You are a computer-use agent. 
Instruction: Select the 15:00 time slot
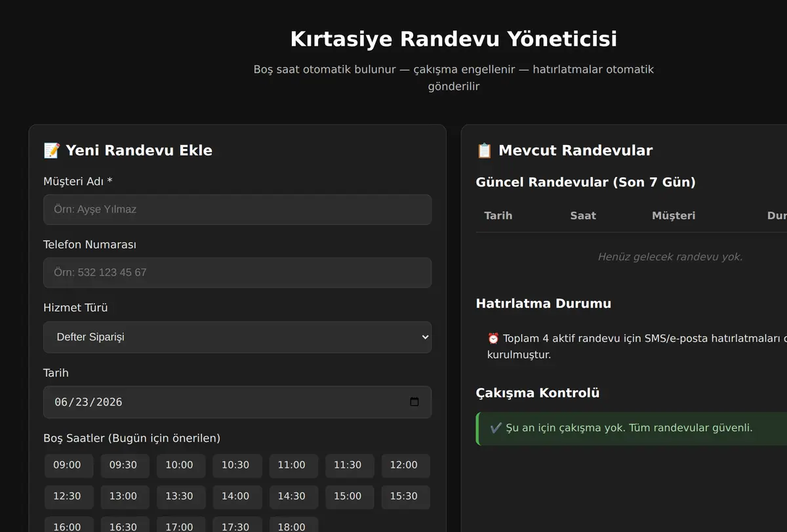350,497
